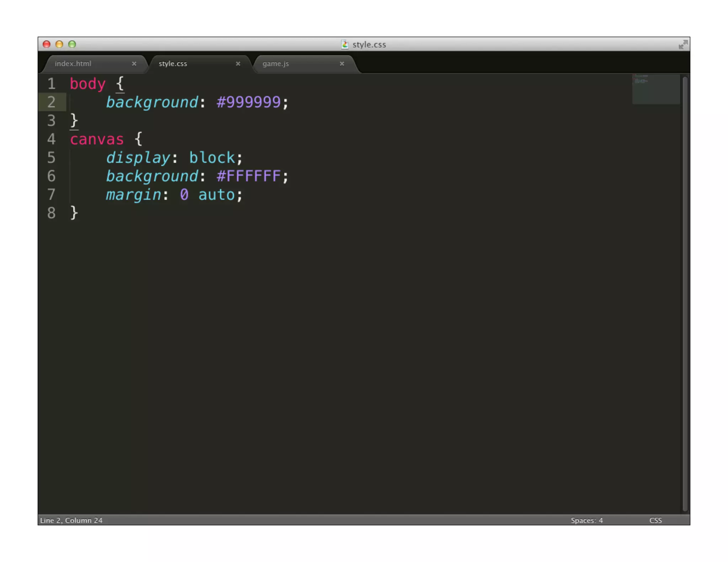Click the green zoom window button
The height and width of the screenshot is (562, 728).
point(72,44)
